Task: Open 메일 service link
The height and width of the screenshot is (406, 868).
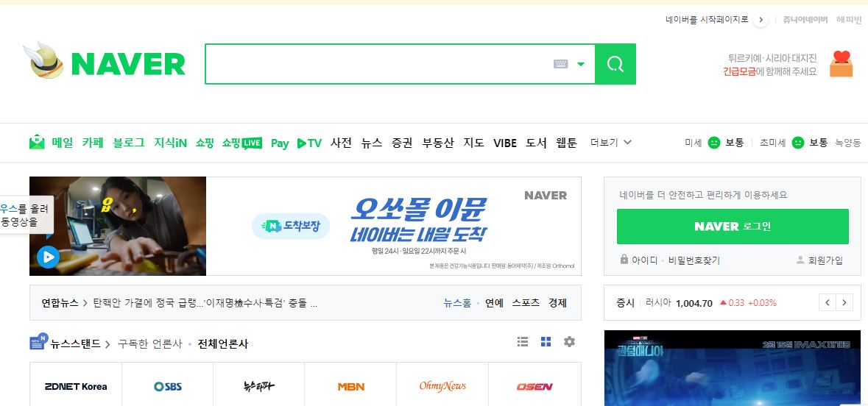Action: (63, 143)
